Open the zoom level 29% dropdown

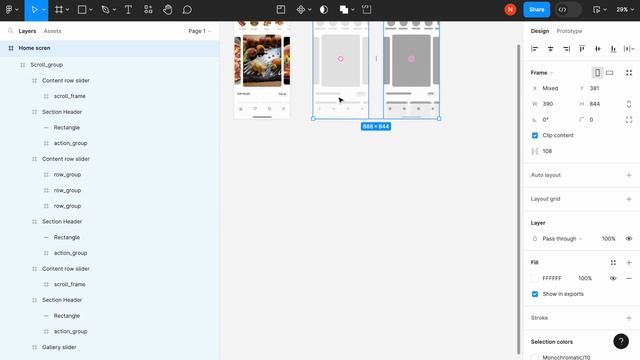[625, 10]
